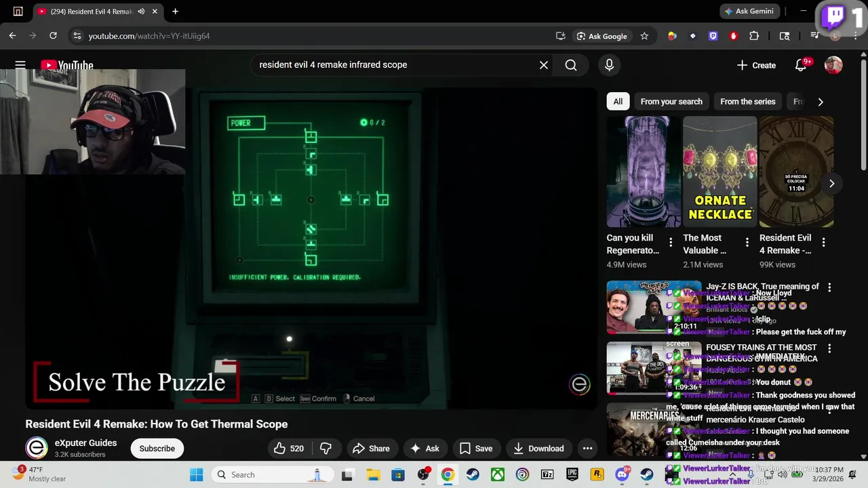View site information in the address bar

tap(77, 36)
